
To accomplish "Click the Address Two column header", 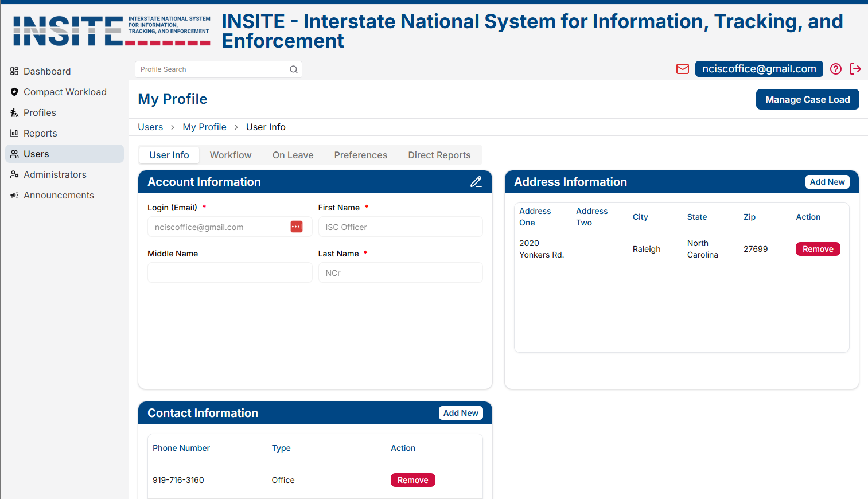I will (x=591, y=217).
